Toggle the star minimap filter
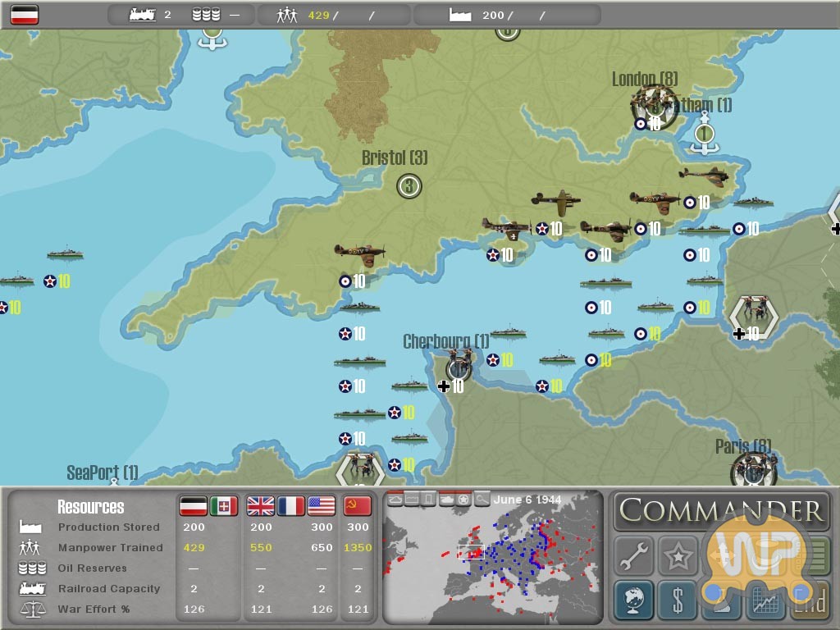This screenshot has height=630, width=840. pyautogui.click(x=463, y=499)
